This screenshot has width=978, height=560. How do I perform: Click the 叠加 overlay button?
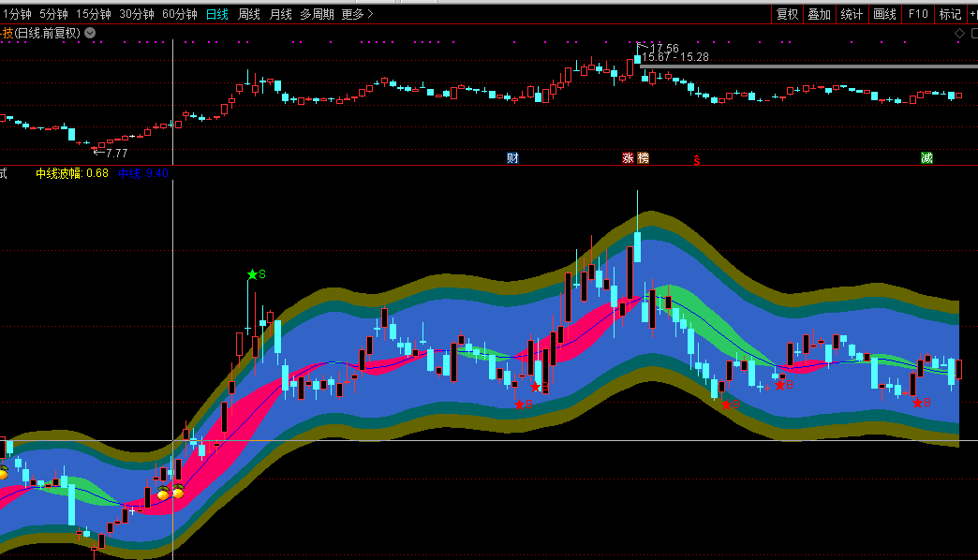(x=819, y=14)
